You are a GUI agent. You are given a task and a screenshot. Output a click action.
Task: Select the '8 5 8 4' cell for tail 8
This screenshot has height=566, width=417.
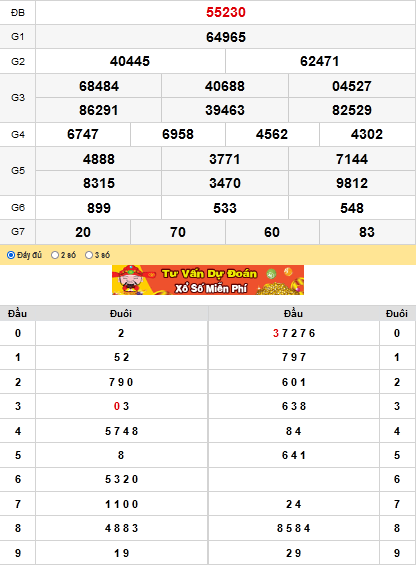click(x=294, y=528)
